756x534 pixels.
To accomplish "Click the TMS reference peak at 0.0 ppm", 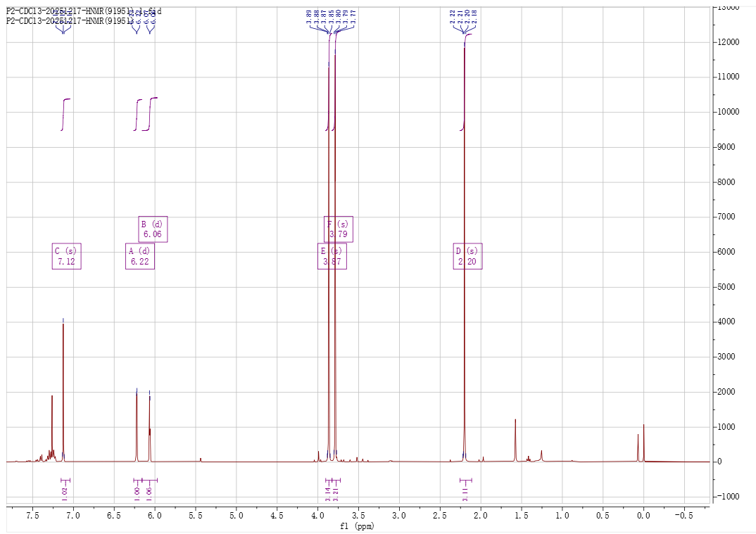I will pyautogui.click(x=643, y=443).
